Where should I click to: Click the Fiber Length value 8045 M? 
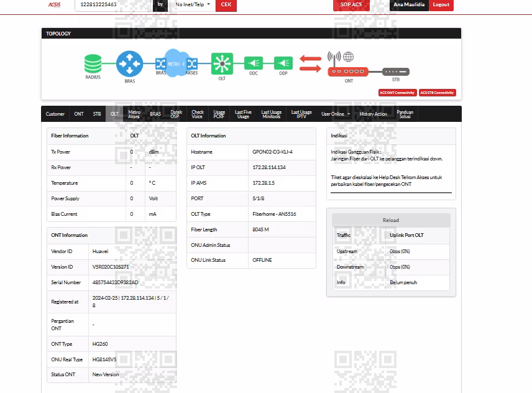(x=260, y=229)
